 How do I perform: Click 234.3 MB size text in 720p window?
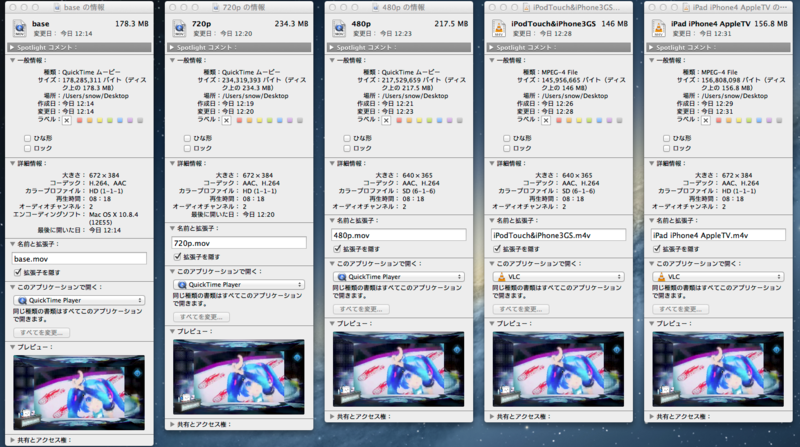click(291, 23)
